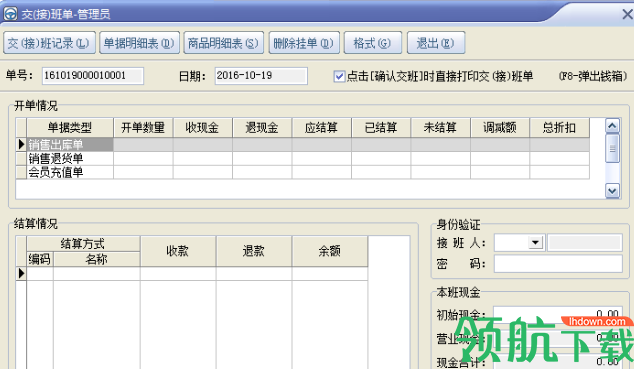Click row selector arrow in 结算情况 table
634x369 pixels.
pyautogui.click(x=21, y=274)
